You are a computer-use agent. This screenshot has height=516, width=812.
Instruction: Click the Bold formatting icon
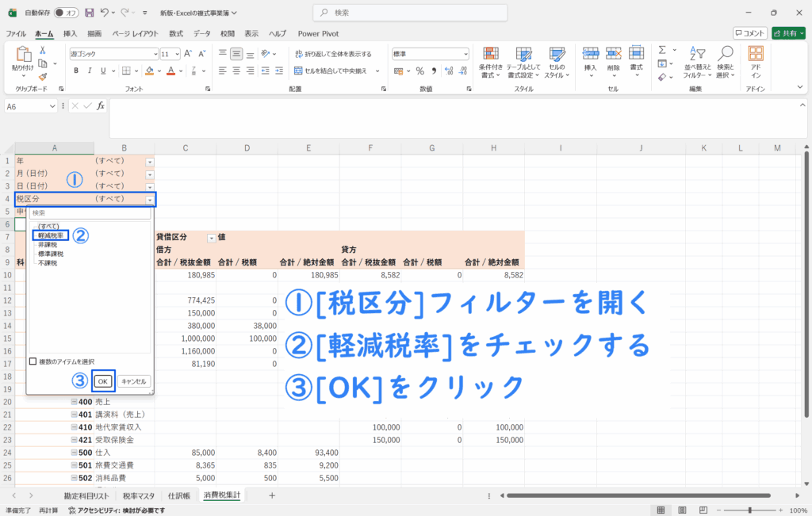pos(76,71)
